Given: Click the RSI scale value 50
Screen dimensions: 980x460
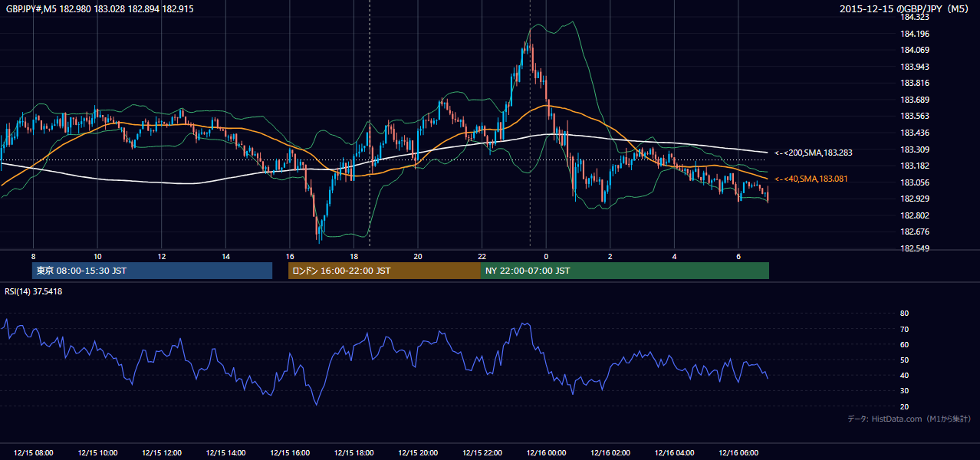Looking at the screenshot, I should click(x=904, y=360).
